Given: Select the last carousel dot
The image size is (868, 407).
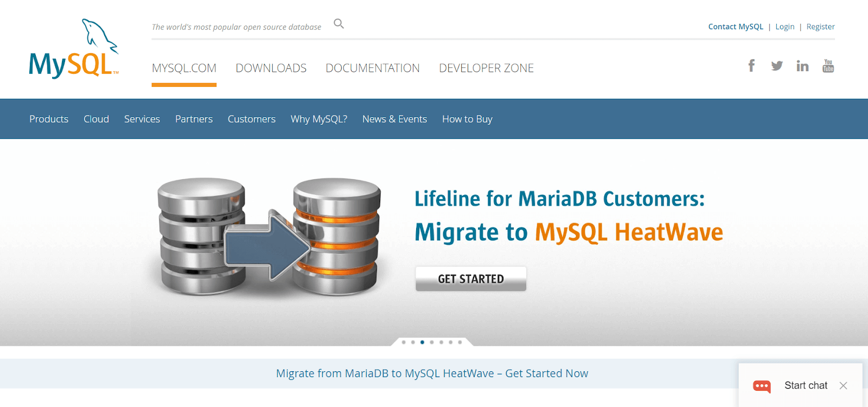Looking at the screenshot, I should click(x=460, y=342).
